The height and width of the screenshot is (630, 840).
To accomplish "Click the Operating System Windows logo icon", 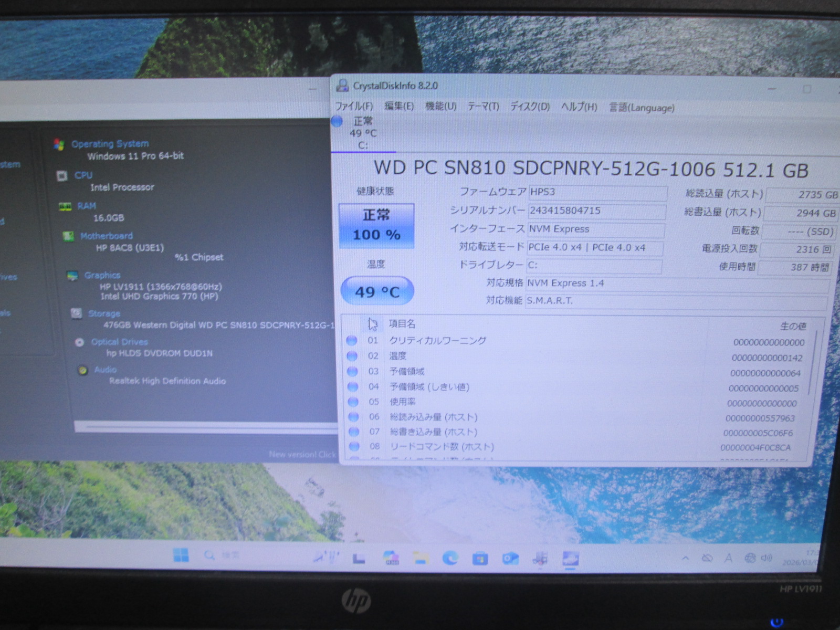I will click(x=59, y=144).
